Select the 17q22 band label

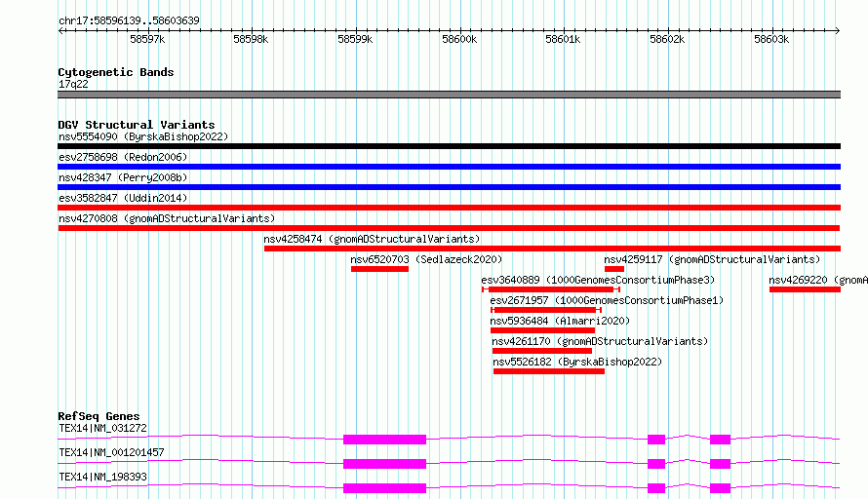[73, 84]
